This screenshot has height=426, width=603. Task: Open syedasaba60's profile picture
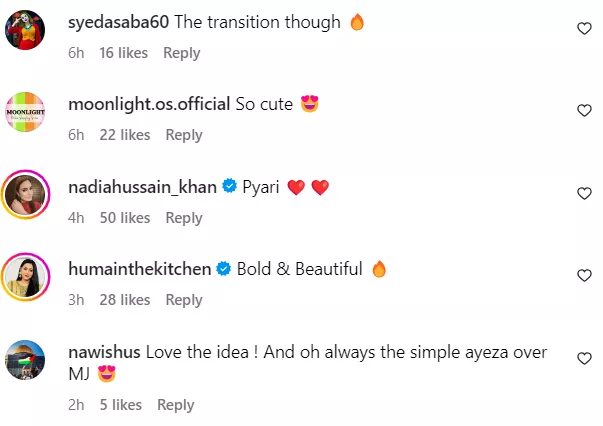[x=28, y=29]
